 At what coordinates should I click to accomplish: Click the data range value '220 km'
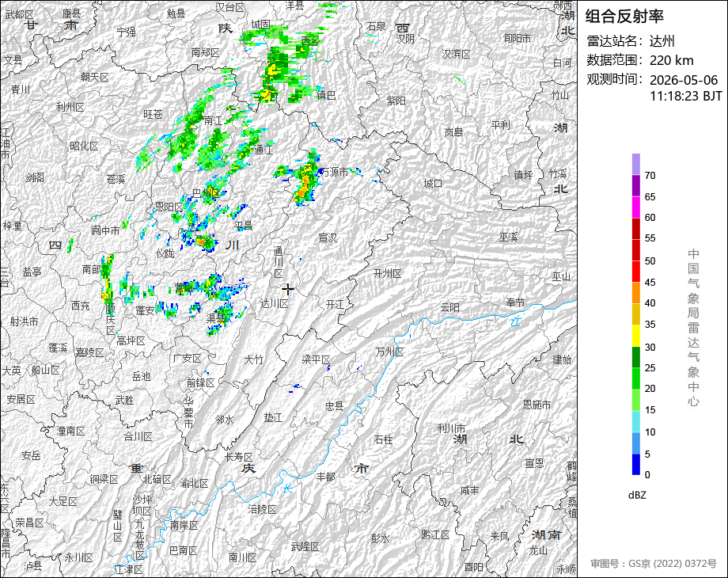671,60
